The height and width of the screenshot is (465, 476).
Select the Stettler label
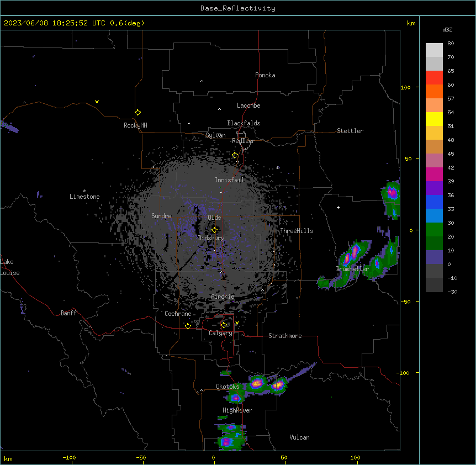pyautogui.click(x=350, y=131)
